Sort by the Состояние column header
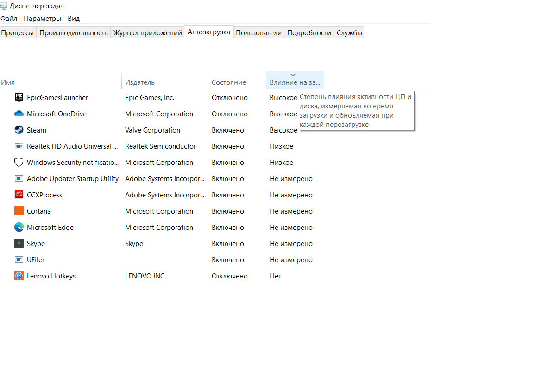 (x=237, y=82)
